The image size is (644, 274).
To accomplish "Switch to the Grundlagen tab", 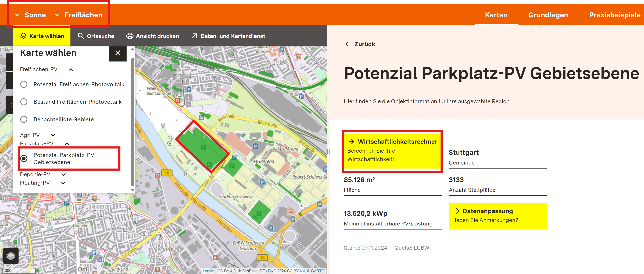I will tap(548, 15).
